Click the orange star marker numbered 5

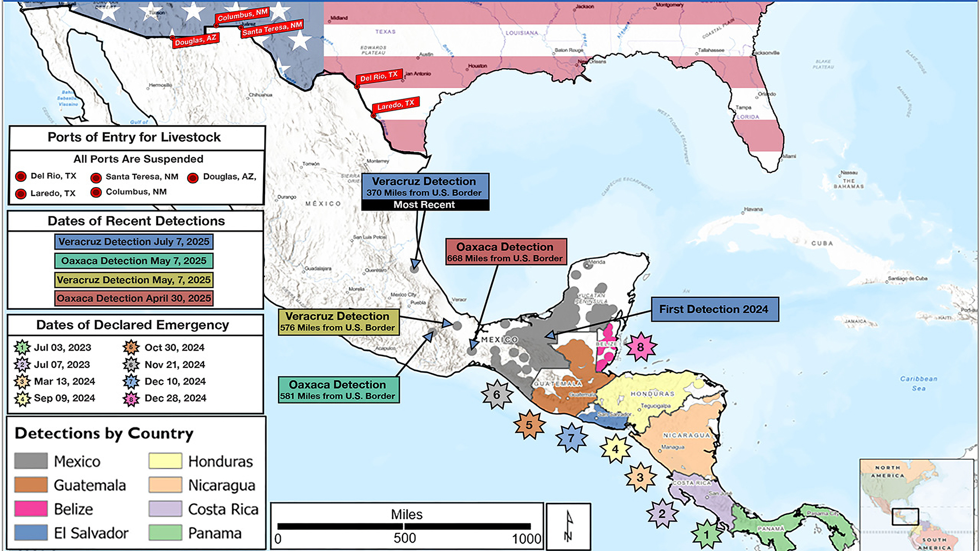[x=529, y=425]
